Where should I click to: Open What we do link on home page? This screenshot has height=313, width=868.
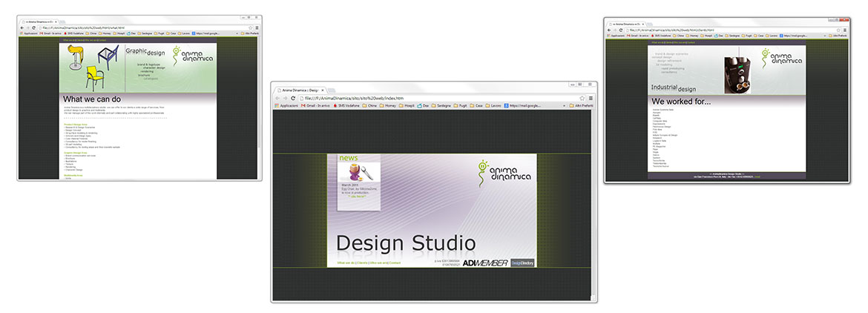(346, 263)
